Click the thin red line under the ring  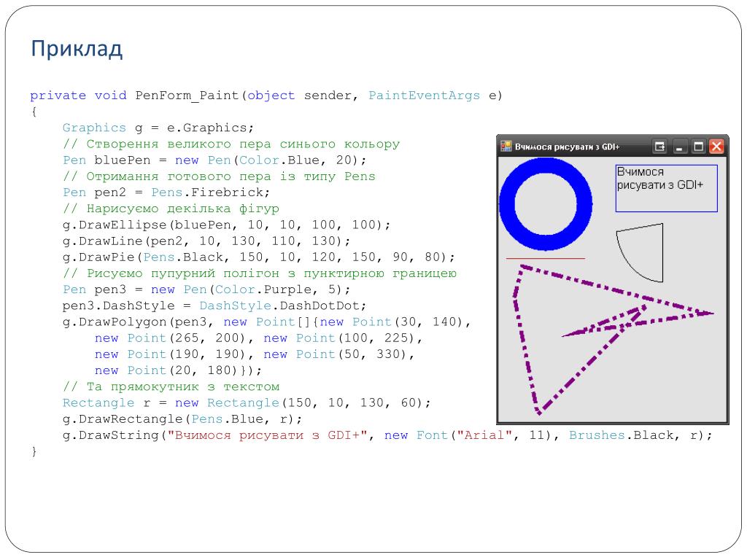click(546, 259)
